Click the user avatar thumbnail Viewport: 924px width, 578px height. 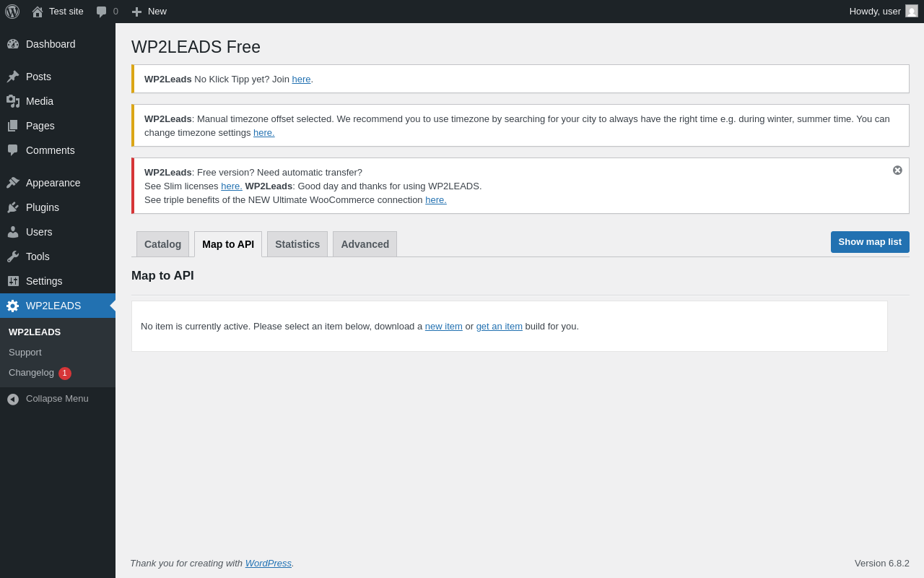[x=912, y=11]
